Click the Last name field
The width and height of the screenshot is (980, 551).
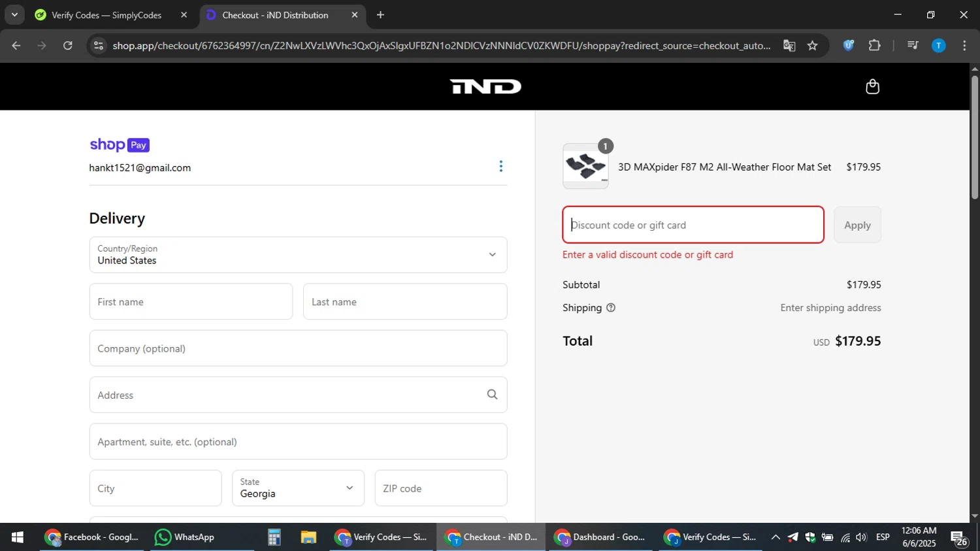click(x=405, y=301)
